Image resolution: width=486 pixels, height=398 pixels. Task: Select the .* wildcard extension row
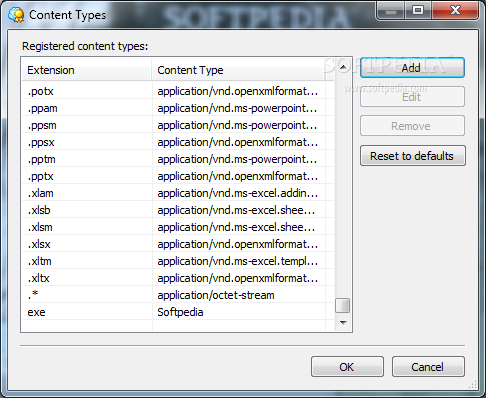[178, 295]
